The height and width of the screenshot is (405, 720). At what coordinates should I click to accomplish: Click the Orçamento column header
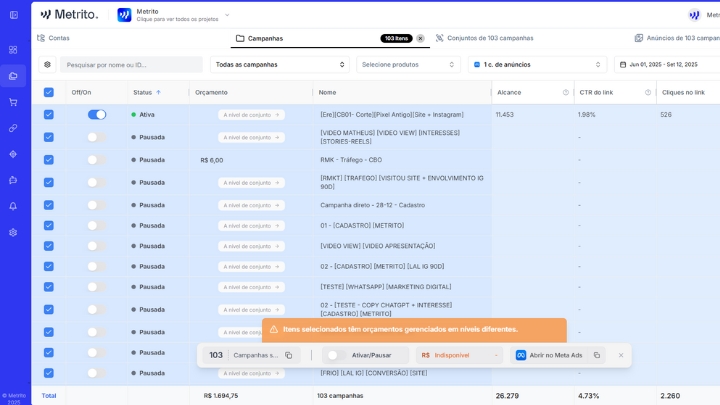211,92
